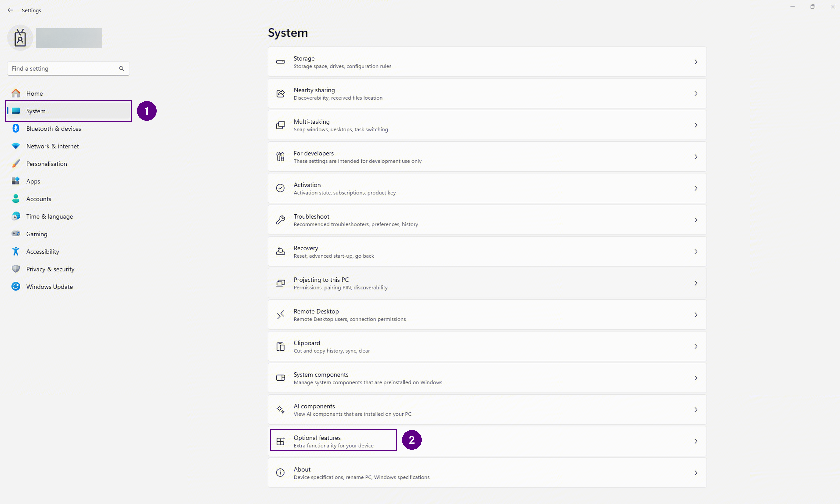The width and height of the screenshot is (840, 504).
Task: Click the Recovery icon
Action: [280, 251]
